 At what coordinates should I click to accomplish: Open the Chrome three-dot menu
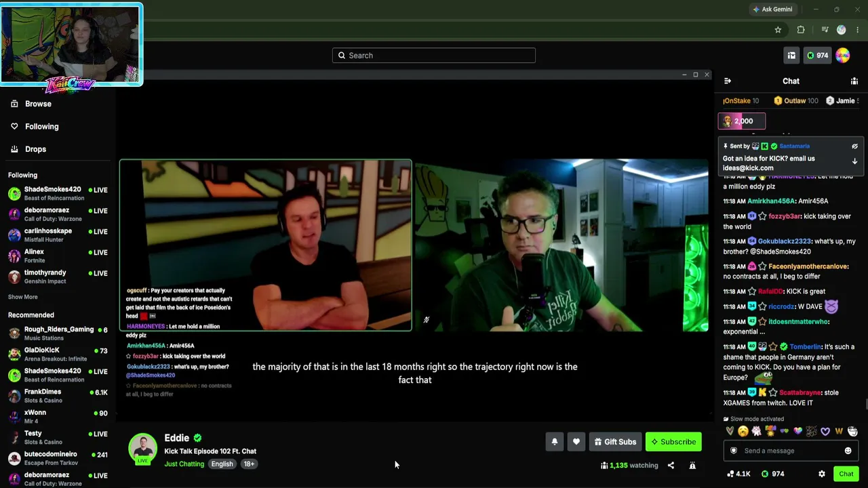pyautogui.click(x=858, y=30)
